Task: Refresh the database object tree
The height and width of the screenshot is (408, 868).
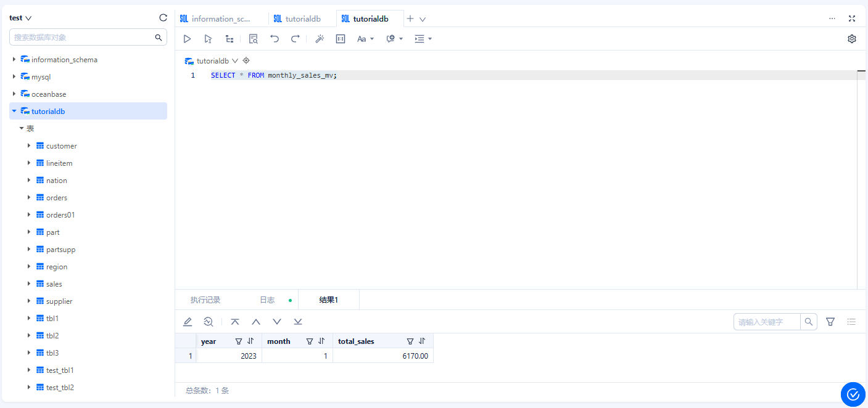Action: [x=162, y=17]
